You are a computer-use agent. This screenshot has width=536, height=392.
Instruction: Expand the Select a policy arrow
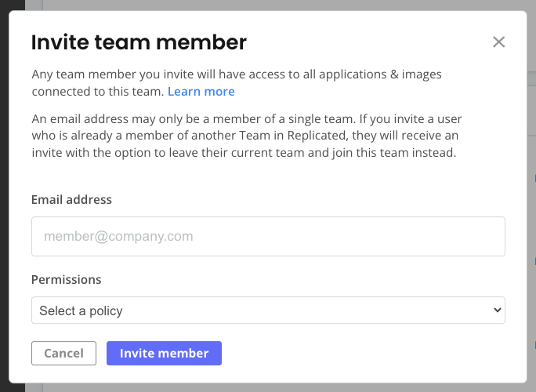click(x=496, y=310)
